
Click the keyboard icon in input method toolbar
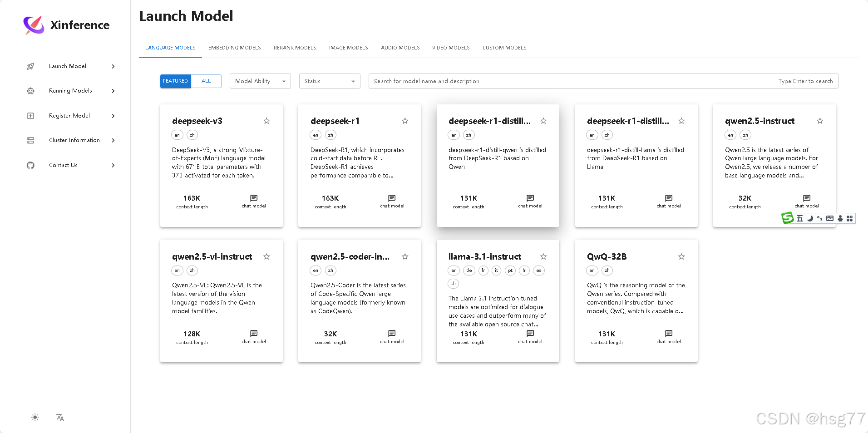tap(830, 218)
